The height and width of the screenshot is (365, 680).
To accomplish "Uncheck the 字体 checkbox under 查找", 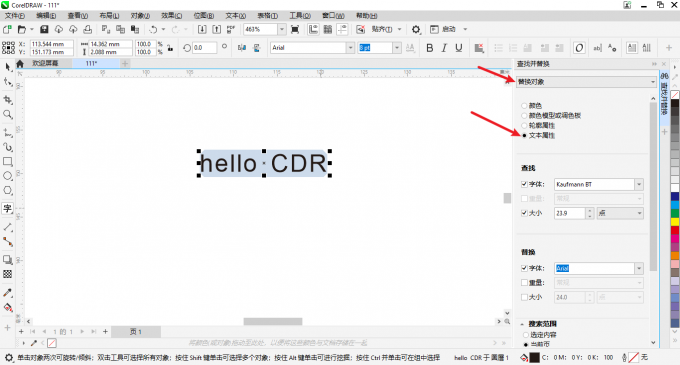I will coord(524,184).
